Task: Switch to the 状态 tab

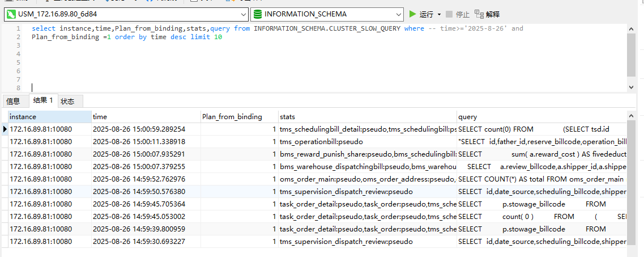Action: point(67,101)
